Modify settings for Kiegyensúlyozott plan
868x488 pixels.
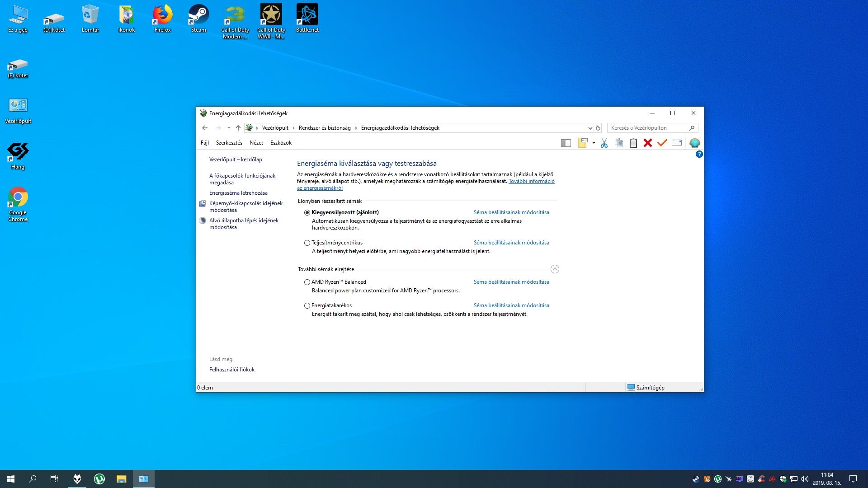coord(511,212)
